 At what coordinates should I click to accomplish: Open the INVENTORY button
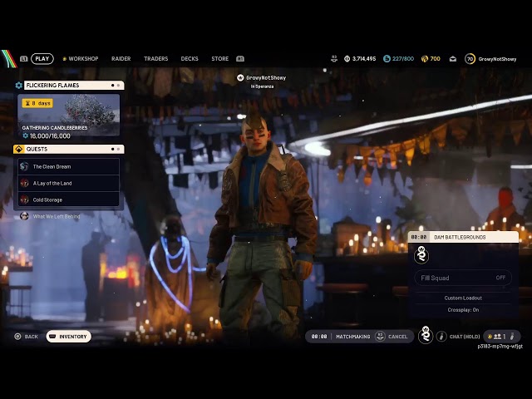click(x=68, y=336)
